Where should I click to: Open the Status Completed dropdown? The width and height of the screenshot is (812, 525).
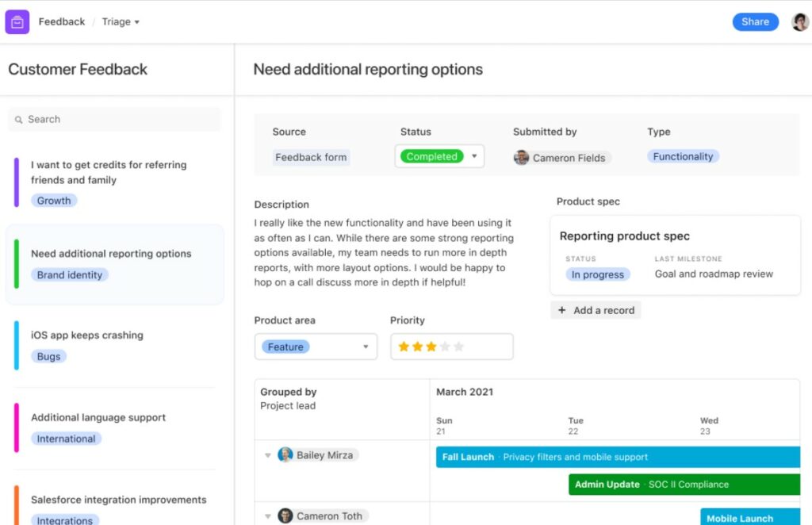tap(439, 156)
